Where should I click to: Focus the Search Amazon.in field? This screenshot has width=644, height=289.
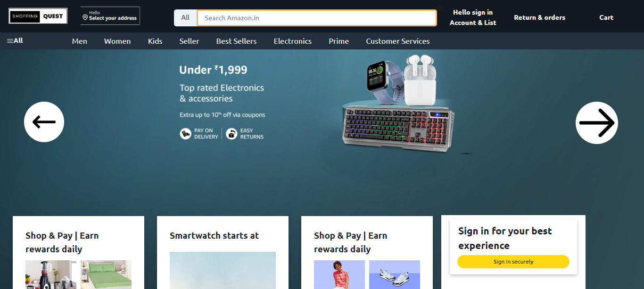point(317,18)
